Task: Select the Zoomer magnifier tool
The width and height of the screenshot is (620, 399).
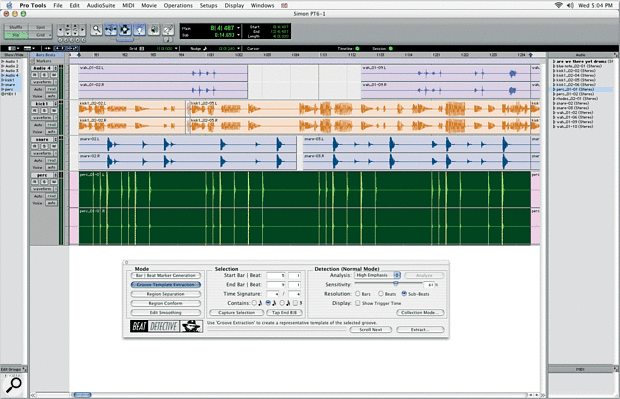Action: click(96, 30)
